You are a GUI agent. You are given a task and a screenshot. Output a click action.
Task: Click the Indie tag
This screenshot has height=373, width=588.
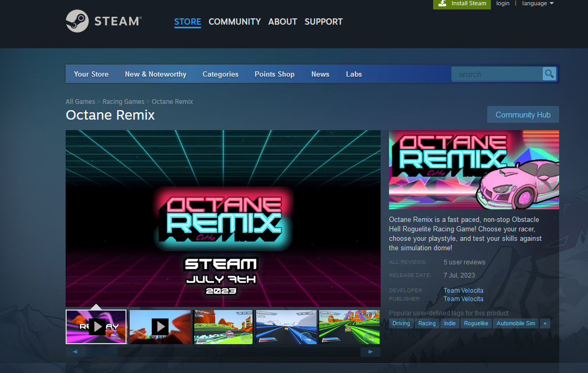click(450, 323)
